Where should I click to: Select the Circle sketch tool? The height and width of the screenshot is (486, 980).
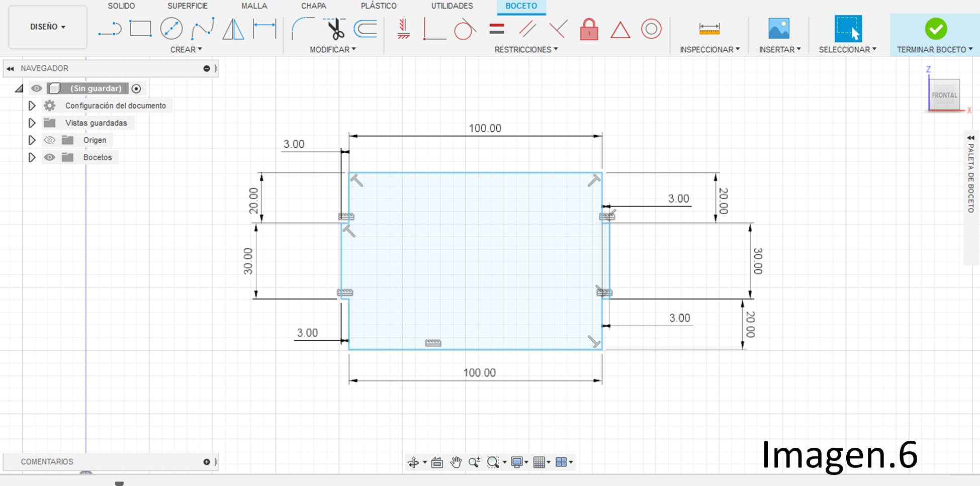(171, 29)
